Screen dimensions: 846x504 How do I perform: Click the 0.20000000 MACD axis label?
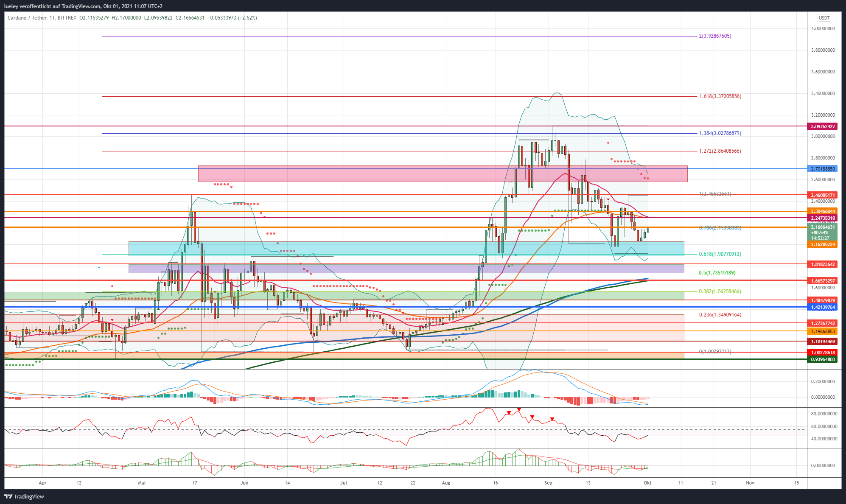[x=823, y=381]
